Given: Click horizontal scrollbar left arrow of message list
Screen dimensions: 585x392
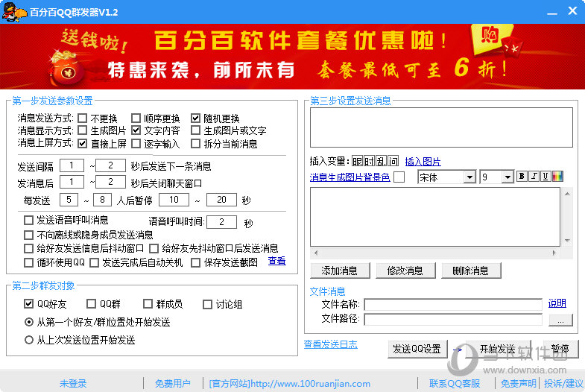Looking at the screenshot, I should (x=316, y=253).
